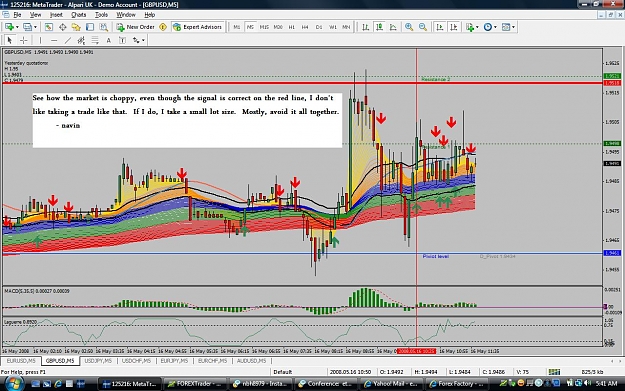Select the Cursor arrow tool

click(x=10, y=40)
